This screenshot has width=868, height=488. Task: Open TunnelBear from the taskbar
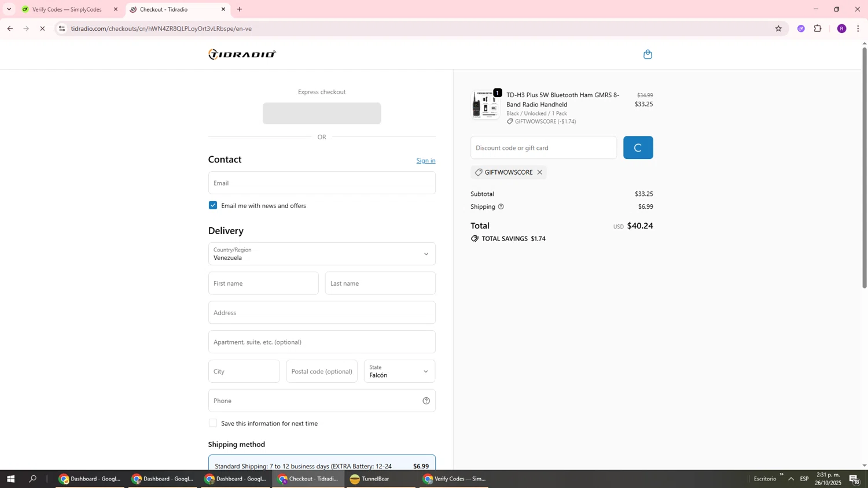(x=381, y=479)
